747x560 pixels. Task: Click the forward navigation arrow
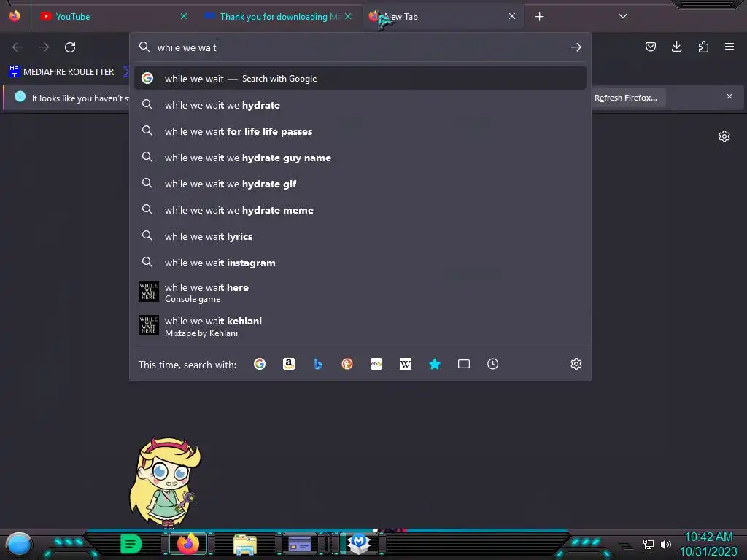[x=44, y=47]
